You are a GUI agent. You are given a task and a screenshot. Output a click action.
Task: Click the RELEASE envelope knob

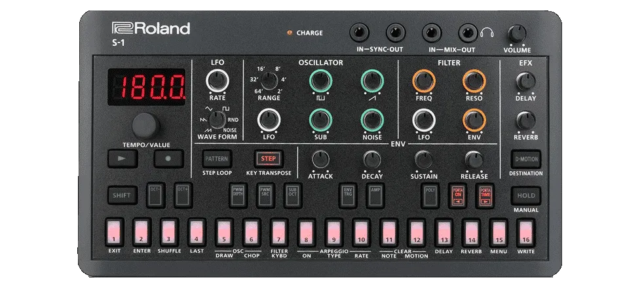click(474, 159)
